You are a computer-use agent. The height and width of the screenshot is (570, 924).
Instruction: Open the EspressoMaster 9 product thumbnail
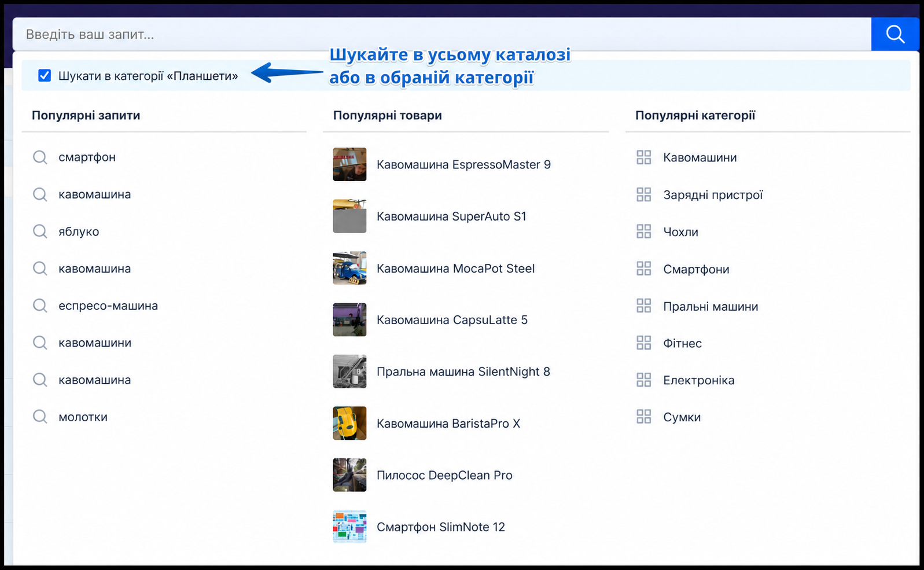tap(349, 164)
